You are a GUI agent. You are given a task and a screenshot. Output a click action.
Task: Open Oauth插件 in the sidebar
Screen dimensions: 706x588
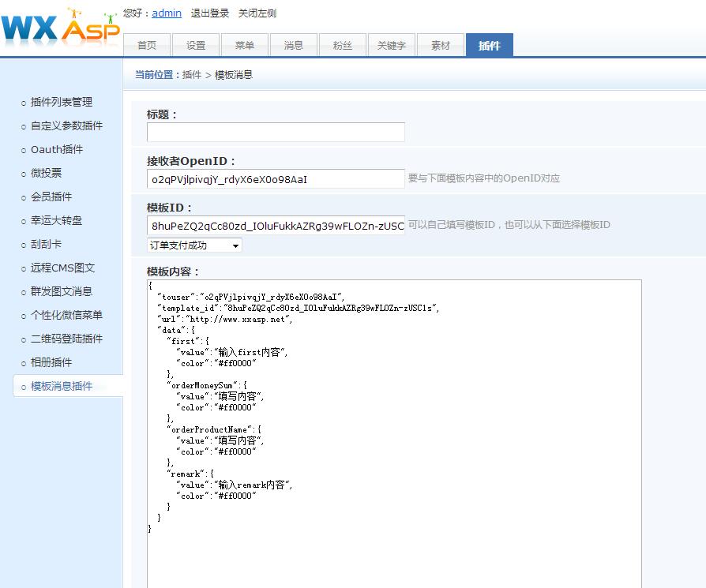coord(57,149)
